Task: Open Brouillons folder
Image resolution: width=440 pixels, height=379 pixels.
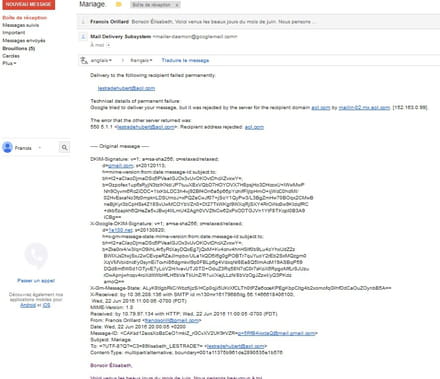Action: 19,48
